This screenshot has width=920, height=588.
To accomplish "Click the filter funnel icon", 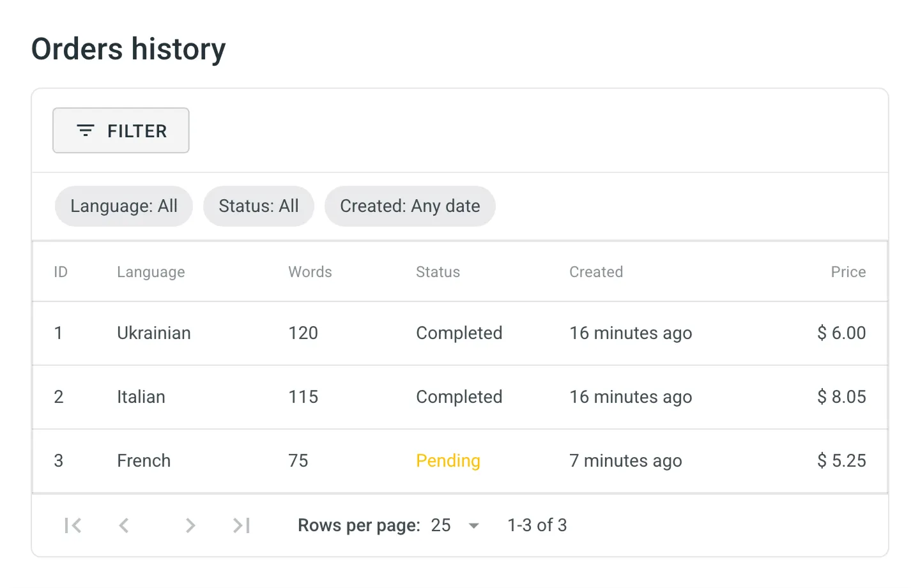I will [85, 130].
